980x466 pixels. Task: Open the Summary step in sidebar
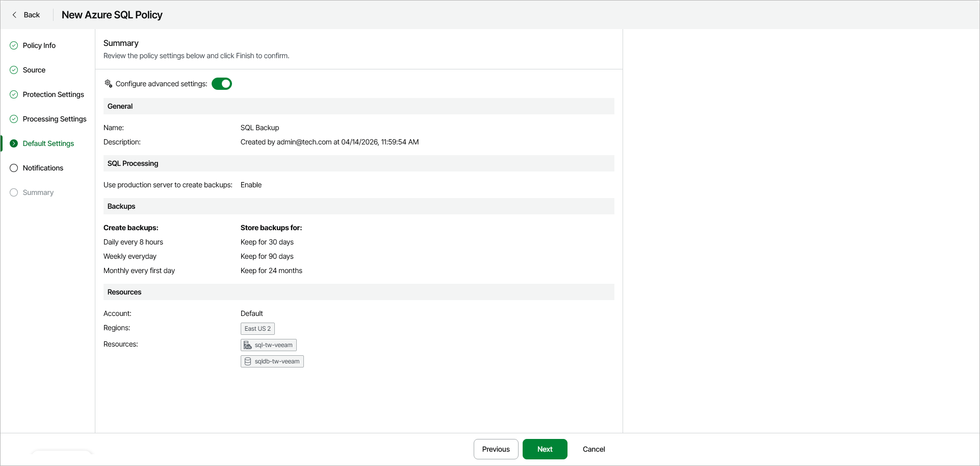pyautogui.click(x=38, y=192)
